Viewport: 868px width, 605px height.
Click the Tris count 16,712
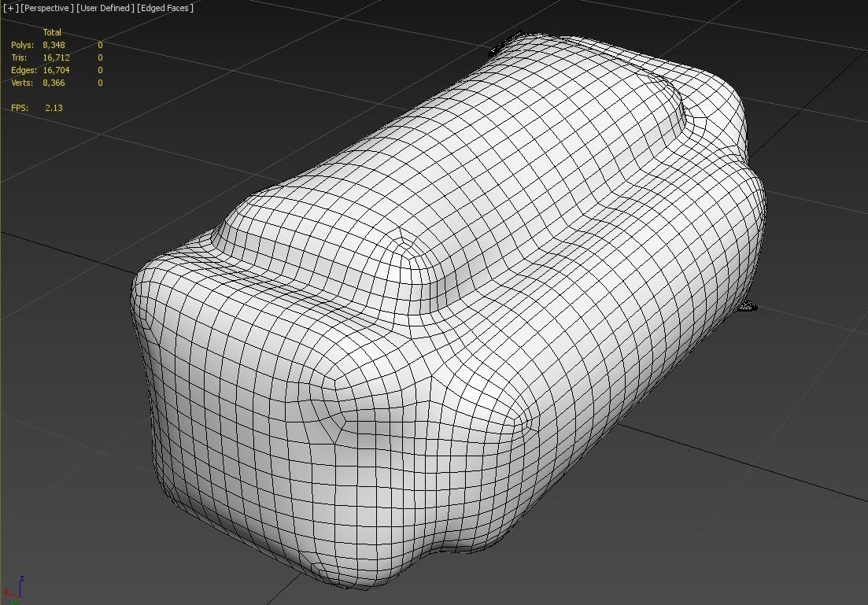pyautogui.click(x=56, y=57)
